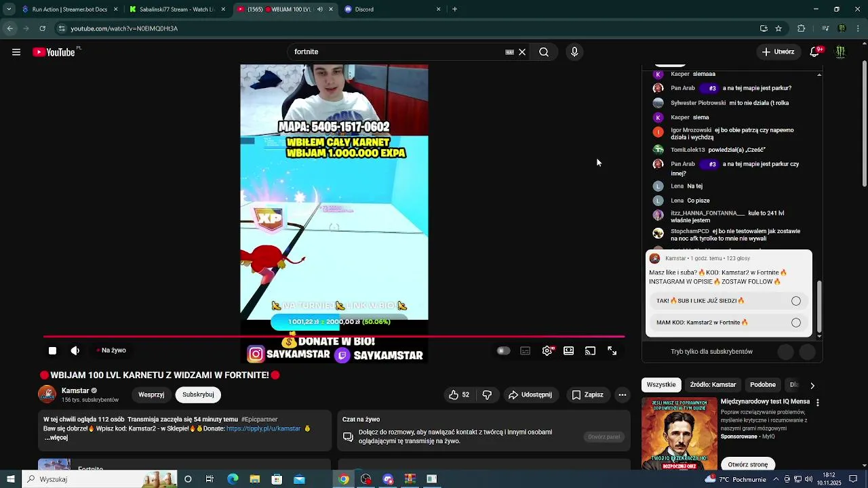Mute the tab via its audio icon

click(320, 9)
